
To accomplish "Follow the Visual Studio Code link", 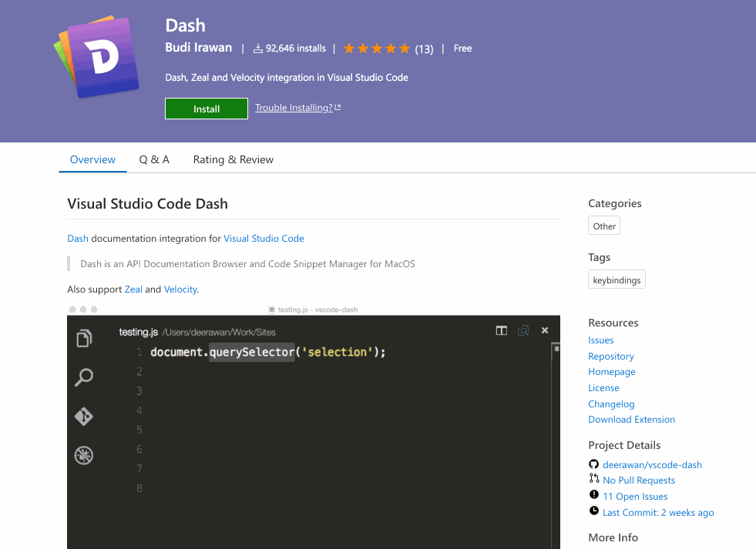I will [264, 239].
